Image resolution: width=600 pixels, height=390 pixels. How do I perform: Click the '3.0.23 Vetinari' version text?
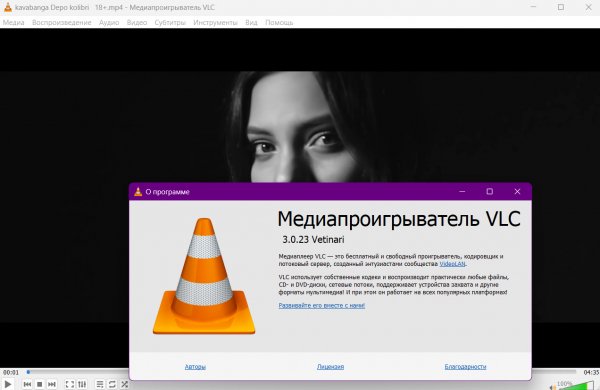pyautogui.click(x=313, y=240)
